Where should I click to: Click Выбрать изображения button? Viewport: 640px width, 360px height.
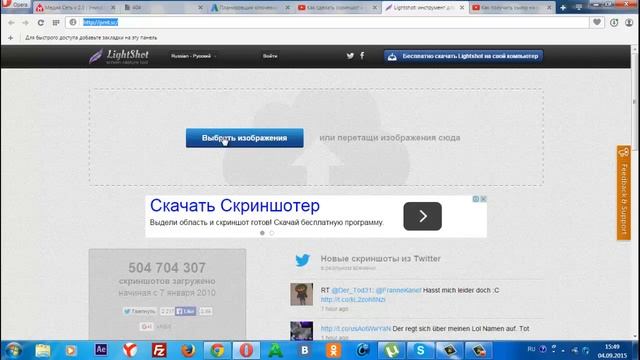point(244,138)
